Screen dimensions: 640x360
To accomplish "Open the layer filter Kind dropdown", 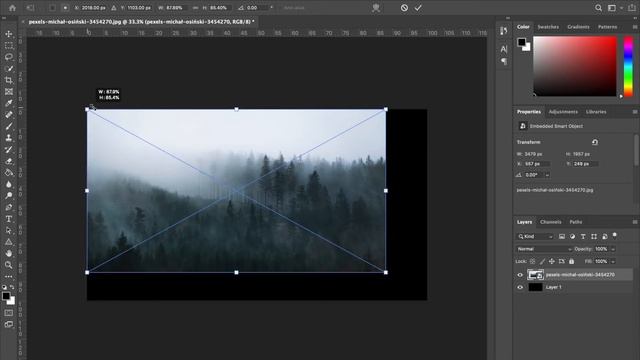I will tap(535, 237).
